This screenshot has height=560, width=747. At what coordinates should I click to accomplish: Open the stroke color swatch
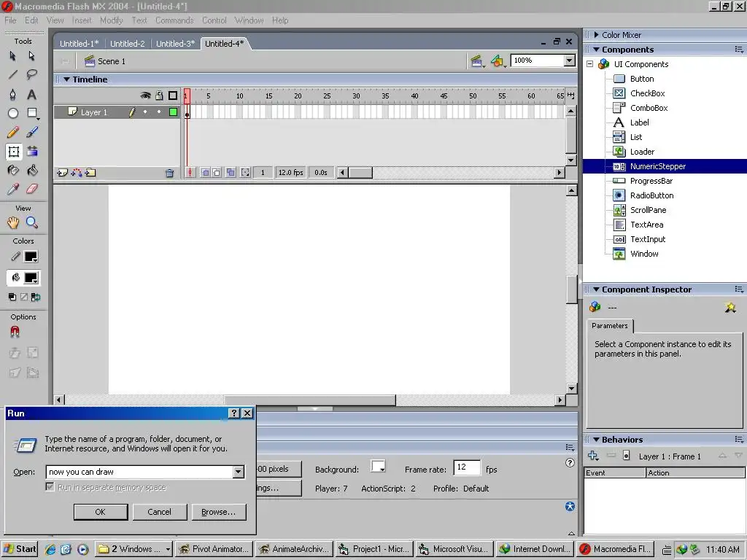tap(31, 257)
